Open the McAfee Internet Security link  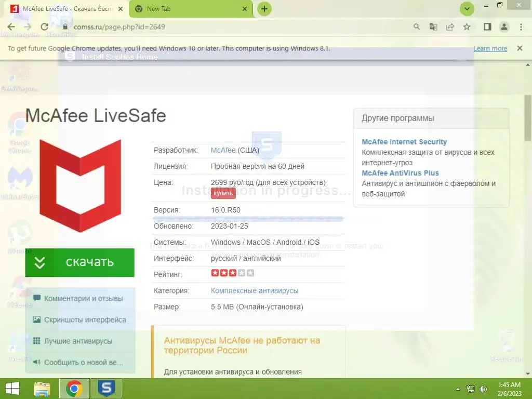(x=404, y=142)
